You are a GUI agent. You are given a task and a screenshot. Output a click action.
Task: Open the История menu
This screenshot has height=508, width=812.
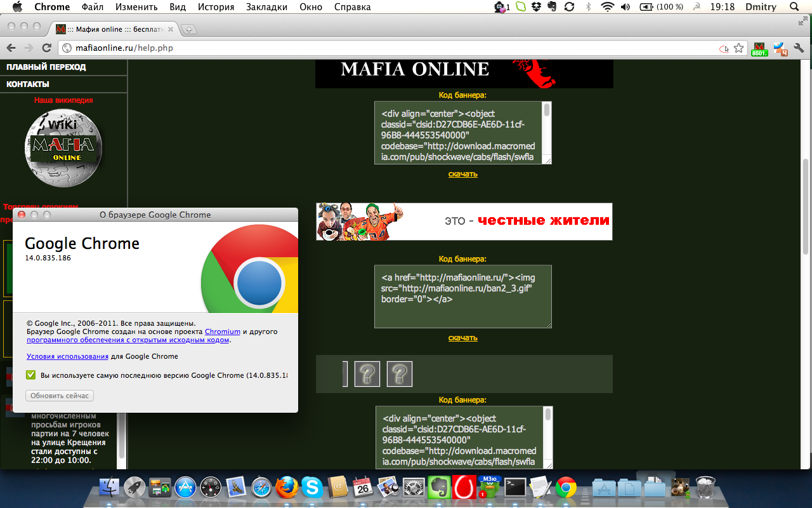coord(216,7)
